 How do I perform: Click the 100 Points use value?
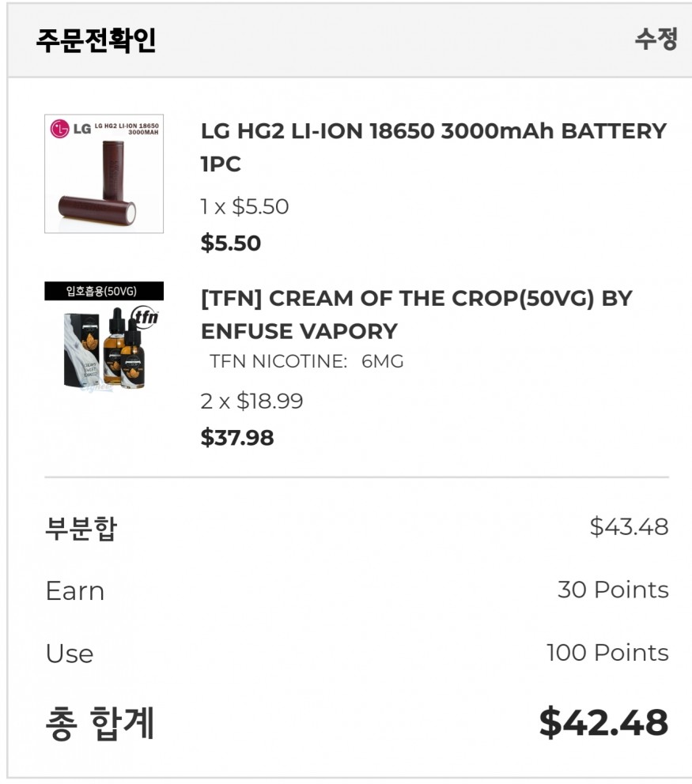[x=607, y=653]
